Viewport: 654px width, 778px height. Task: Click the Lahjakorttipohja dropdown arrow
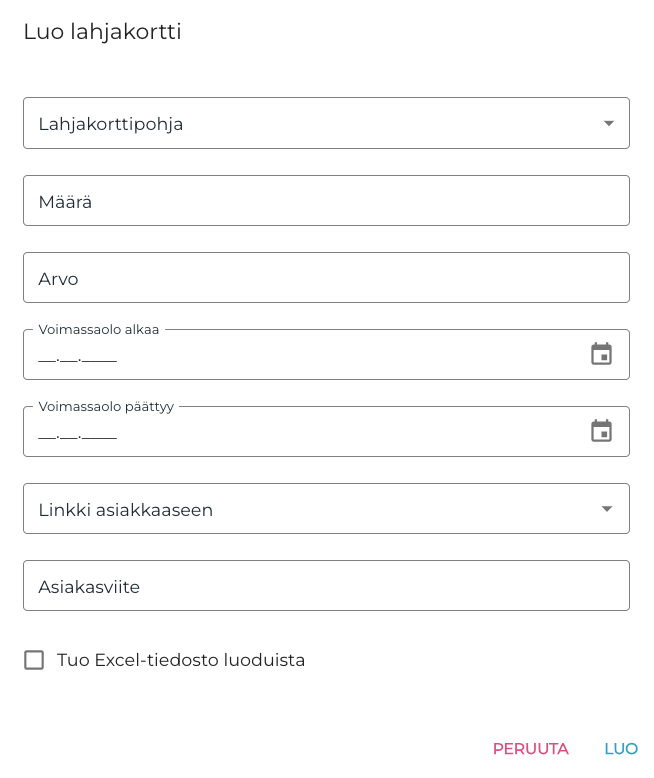[x=608, y=123]
